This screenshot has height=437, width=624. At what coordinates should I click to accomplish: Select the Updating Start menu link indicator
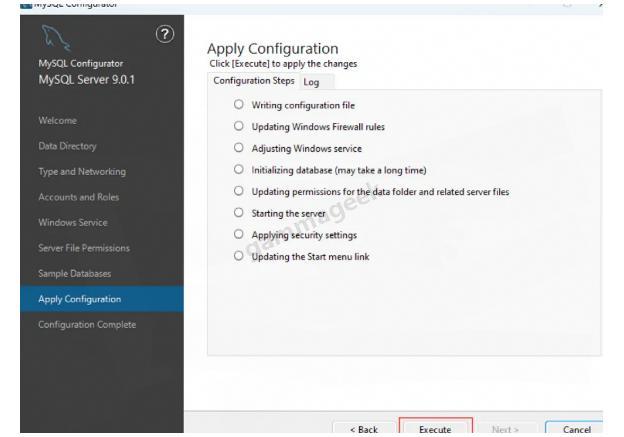[x=238, y=256]
